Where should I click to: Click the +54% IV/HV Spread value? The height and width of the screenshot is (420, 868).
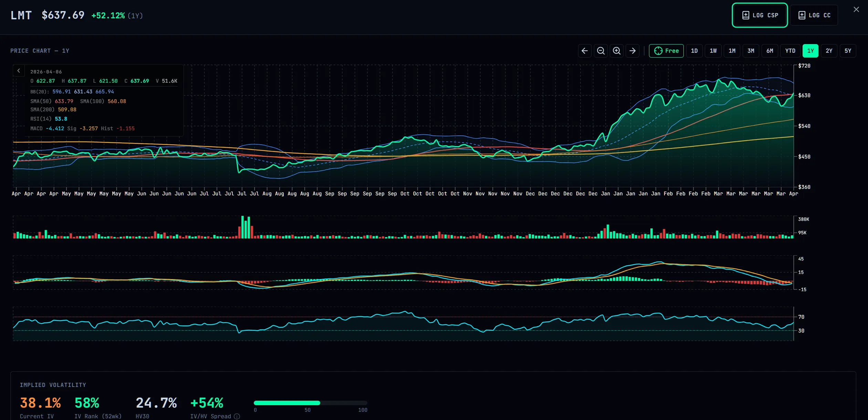point(207,403)
